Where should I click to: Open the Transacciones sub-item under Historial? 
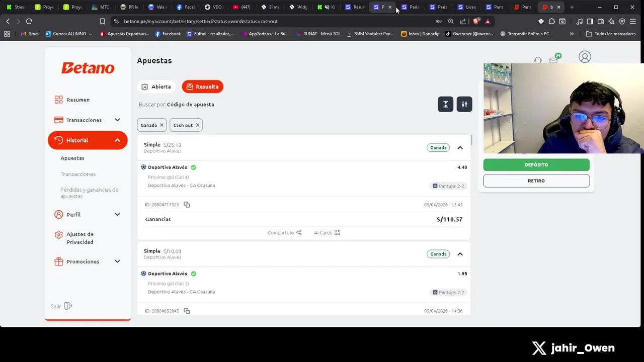[78, 174]
